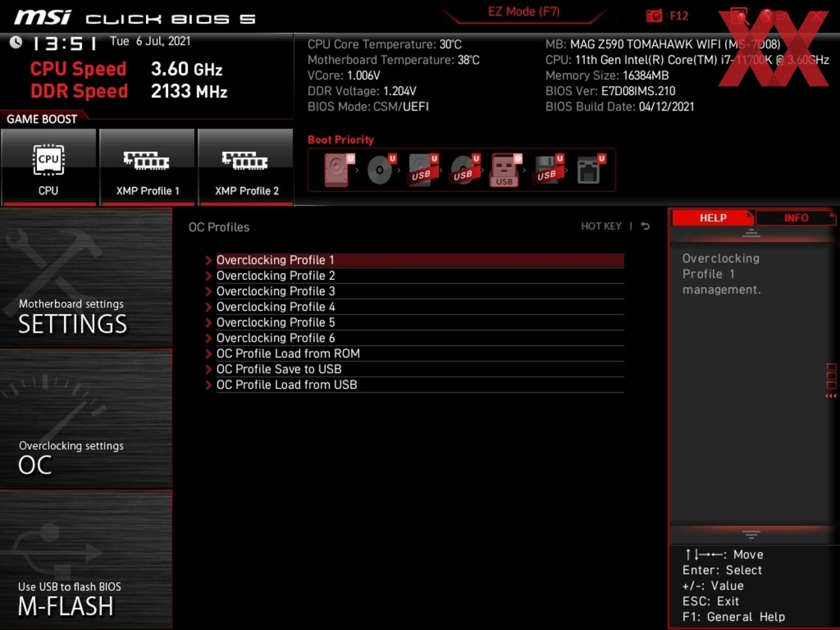Click the GAME BOOST label

(x=42, y=119)
